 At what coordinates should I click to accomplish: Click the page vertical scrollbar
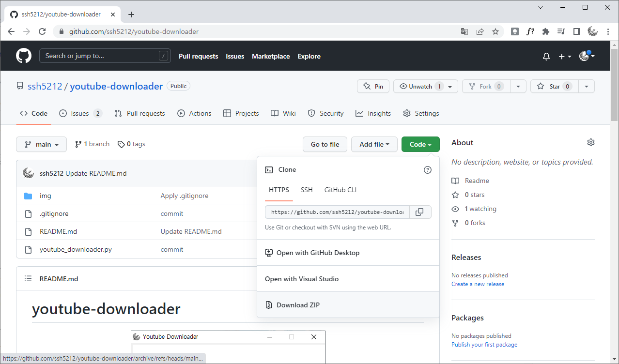point(615,85)
